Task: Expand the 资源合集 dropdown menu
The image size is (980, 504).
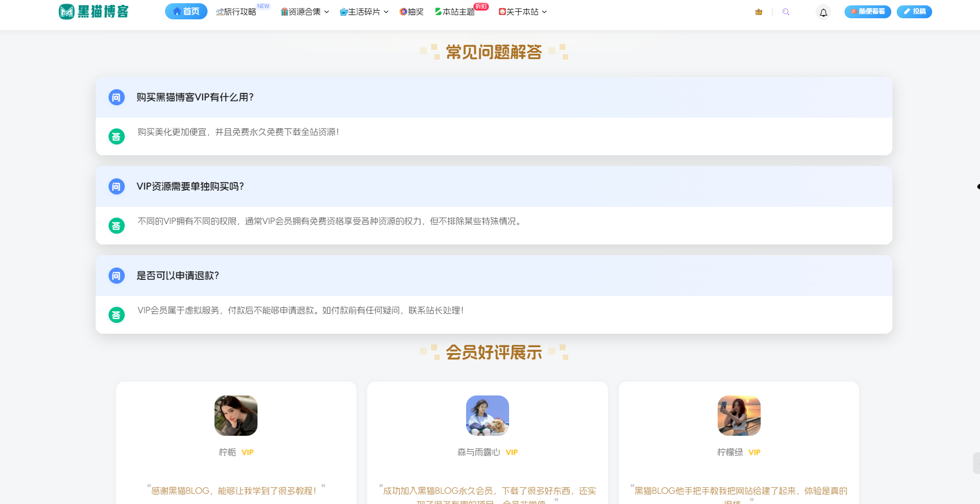Action: [305, 11]
